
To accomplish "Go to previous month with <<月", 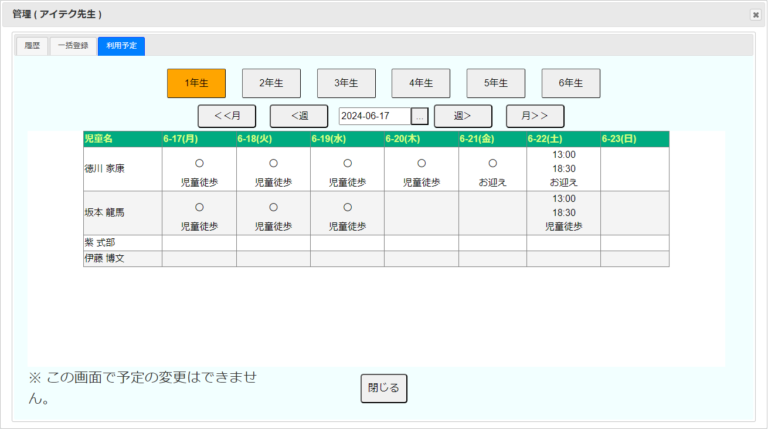I will pos(227,116).
